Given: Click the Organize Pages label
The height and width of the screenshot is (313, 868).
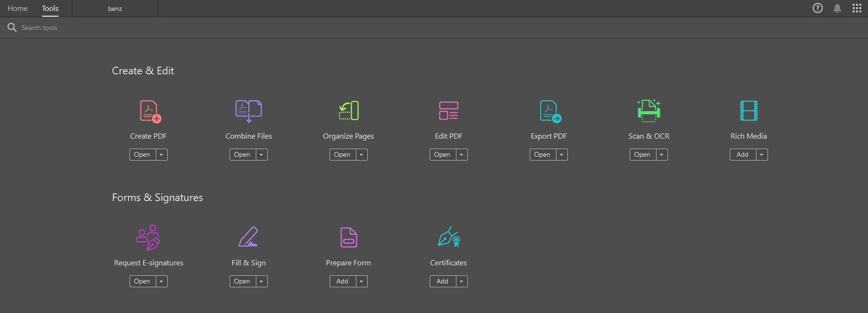Looking at the screenshot, I should coord(348,136).
